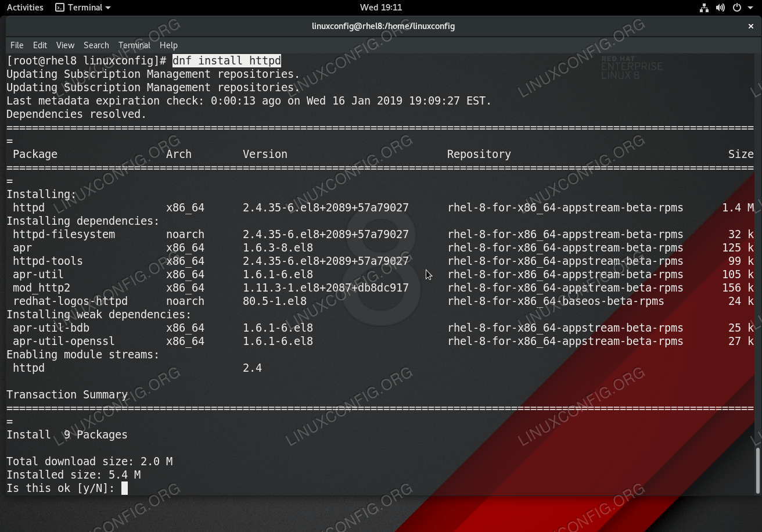Screen dimensions: 762x532
Task: Click the Installing weak dependencies: heading
Action: [x=99, y=315]
